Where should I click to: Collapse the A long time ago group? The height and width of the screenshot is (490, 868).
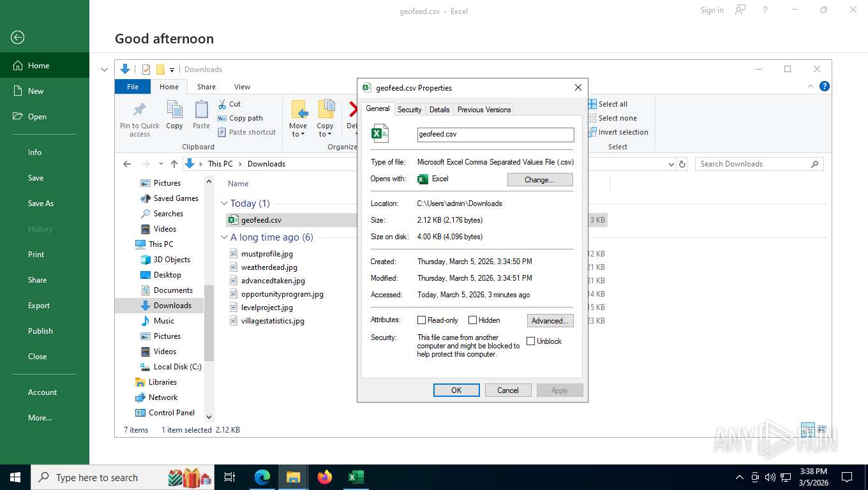tap(224, 237)
